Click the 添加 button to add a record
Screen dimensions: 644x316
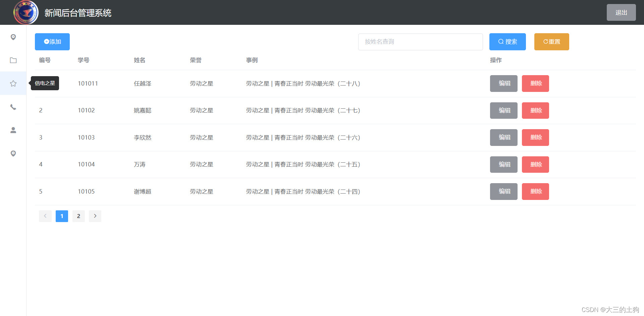pos(52,42)
